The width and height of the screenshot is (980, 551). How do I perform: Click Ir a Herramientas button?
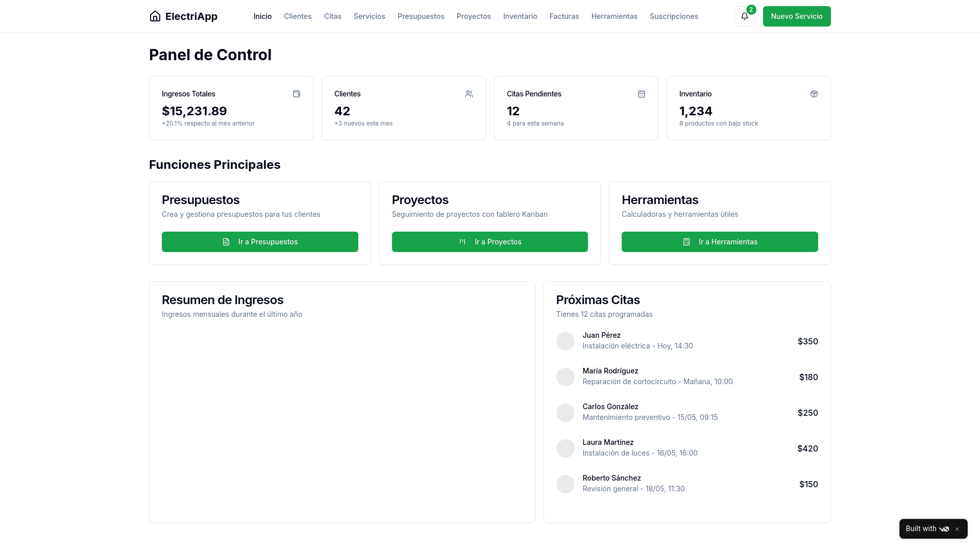click(720, 242)
